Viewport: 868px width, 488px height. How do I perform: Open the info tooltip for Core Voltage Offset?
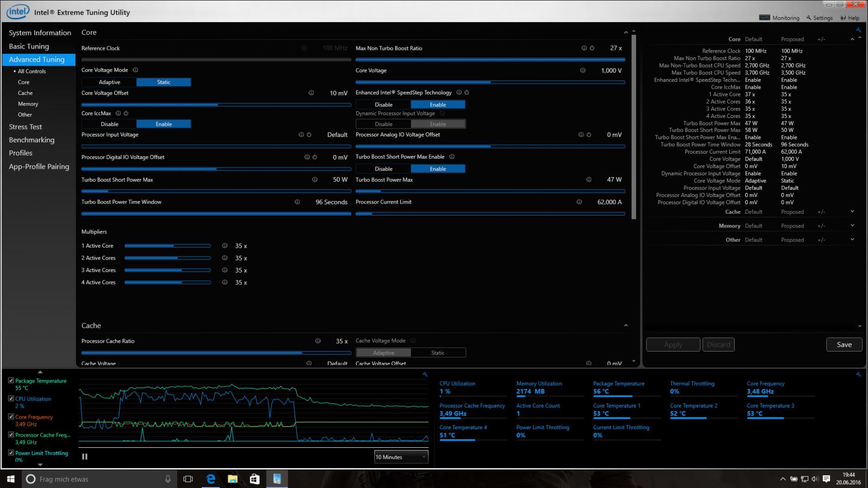(x=311, y=93)
